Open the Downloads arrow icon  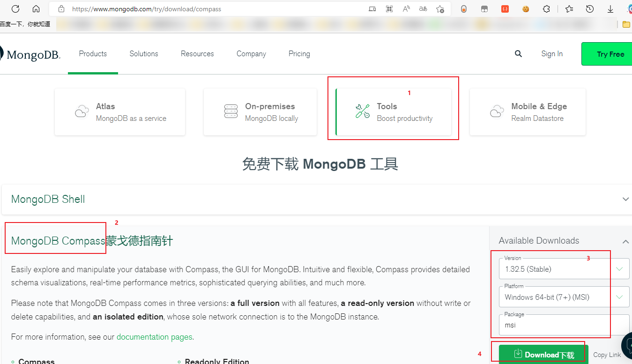(610, 9)
